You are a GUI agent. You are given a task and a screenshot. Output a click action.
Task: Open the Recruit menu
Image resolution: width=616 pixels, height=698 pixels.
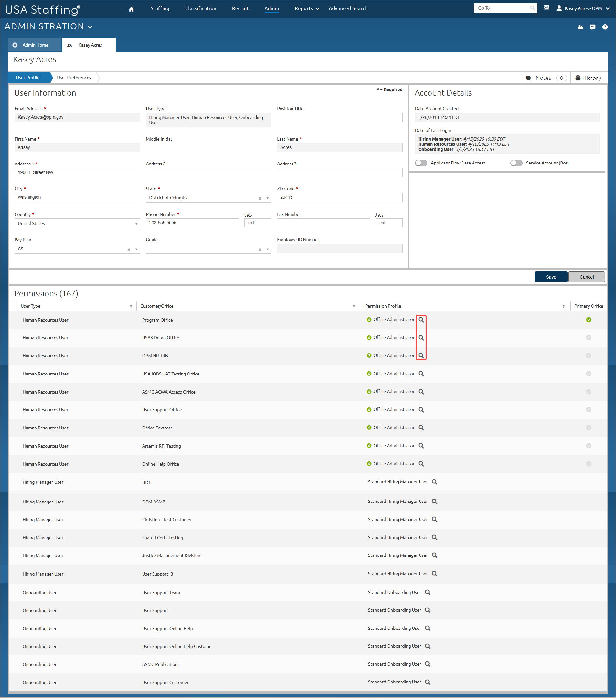tap(240, 8)
